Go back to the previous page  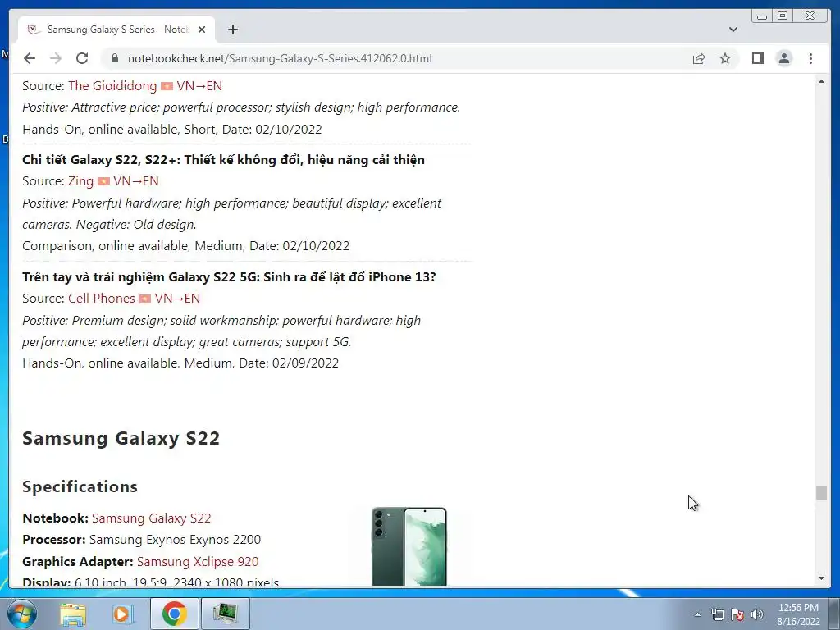pos(30,58)
